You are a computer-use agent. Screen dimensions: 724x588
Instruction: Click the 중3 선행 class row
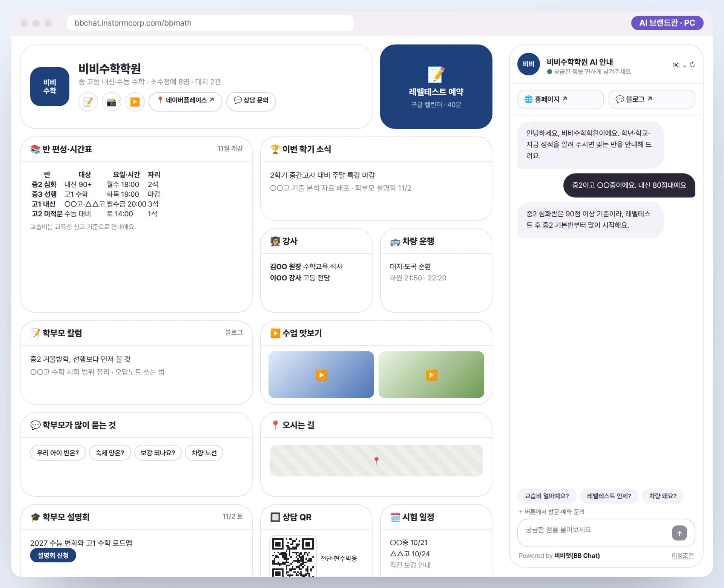point(95,194)
